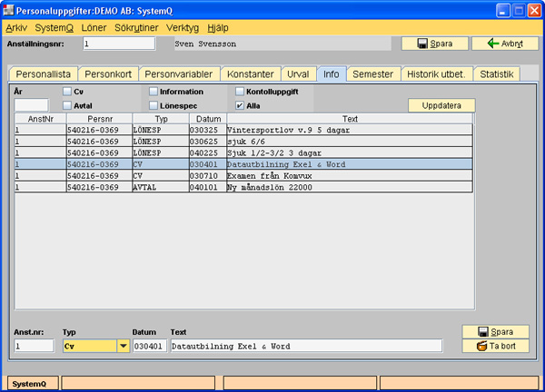This screenshot has width=545, height=392.
Task: Open the Personkort tab
Action: point(109,74)
